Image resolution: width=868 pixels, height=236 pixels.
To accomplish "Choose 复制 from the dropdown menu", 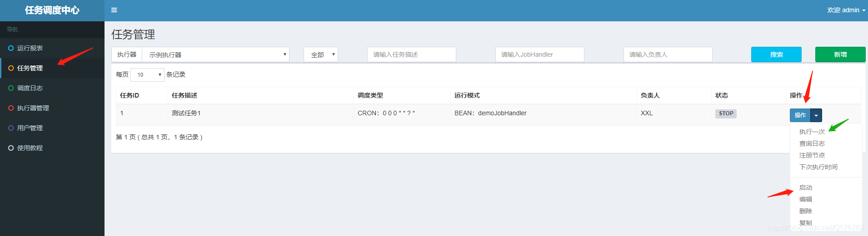I will 806,223.
